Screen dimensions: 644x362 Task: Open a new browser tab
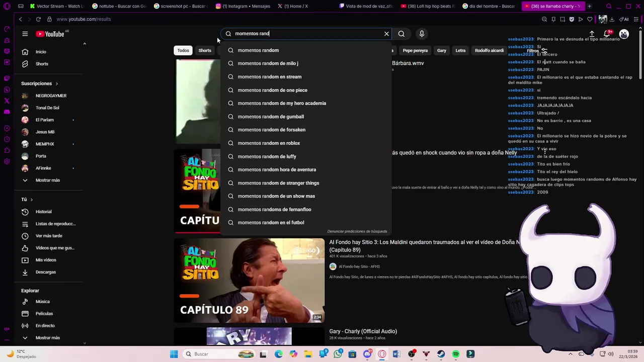[x=589, y=6]
